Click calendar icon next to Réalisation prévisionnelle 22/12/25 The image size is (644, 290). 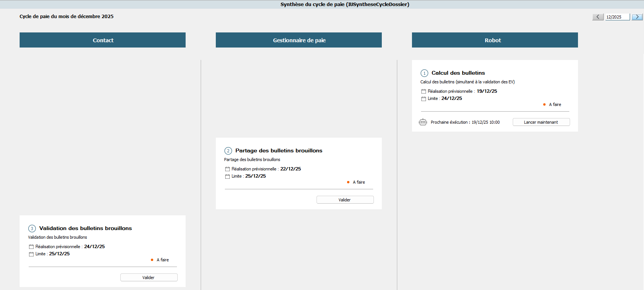coord(227,169)
